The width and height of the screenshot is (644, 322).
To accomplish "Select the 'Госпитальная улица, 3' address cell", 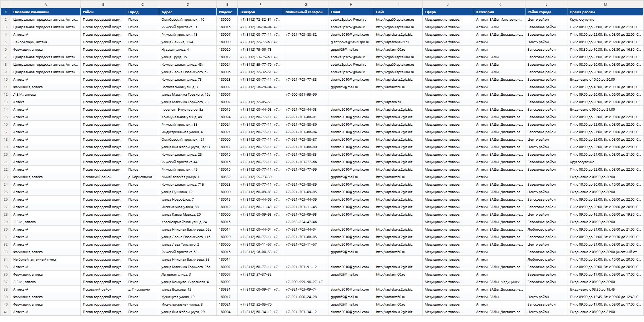I will point(188,87).
